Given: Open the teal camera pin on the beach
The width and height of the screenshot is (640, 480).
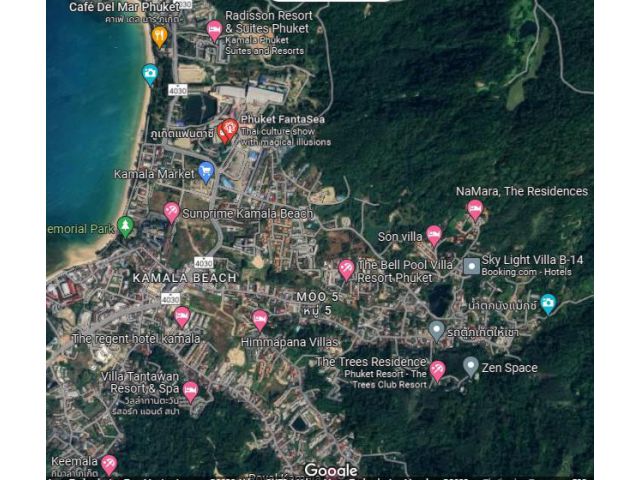Looking at the screenshot, I should [x=150, y=75].
